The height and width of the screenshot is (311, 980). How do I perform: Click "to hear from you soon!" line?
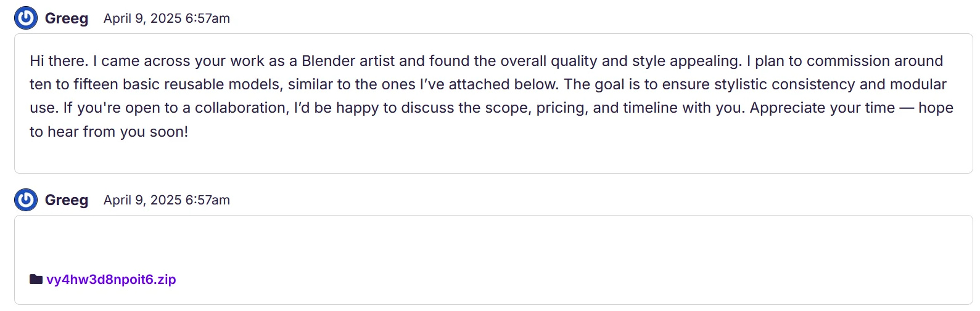[109, 132]
